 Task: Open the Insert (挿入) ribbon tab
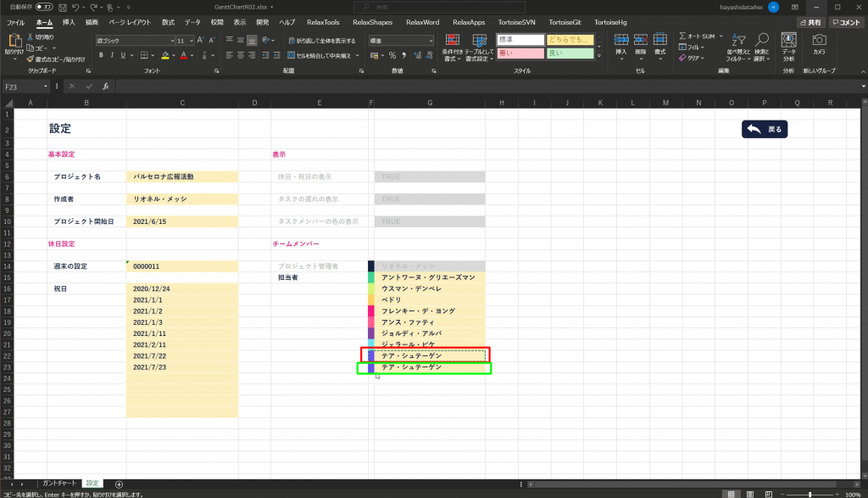click(69, 22)
